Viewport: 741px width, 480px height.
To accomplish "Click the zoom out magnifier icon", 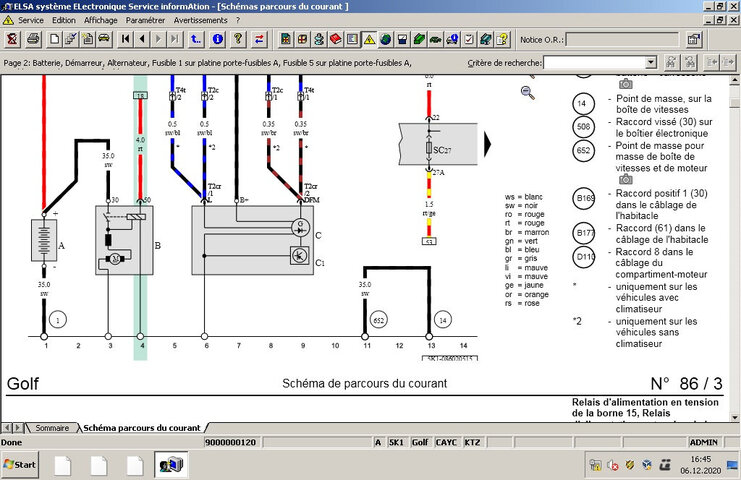I will (527, 93).
